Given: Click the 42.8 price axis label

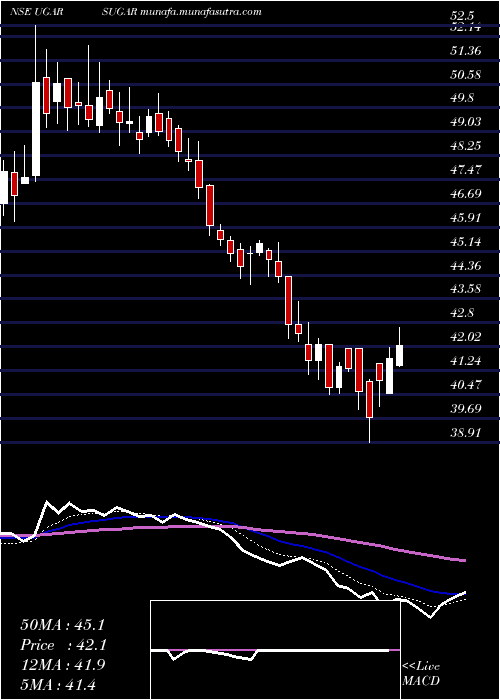Looking at the screenshot, I should tap(462, 313).
